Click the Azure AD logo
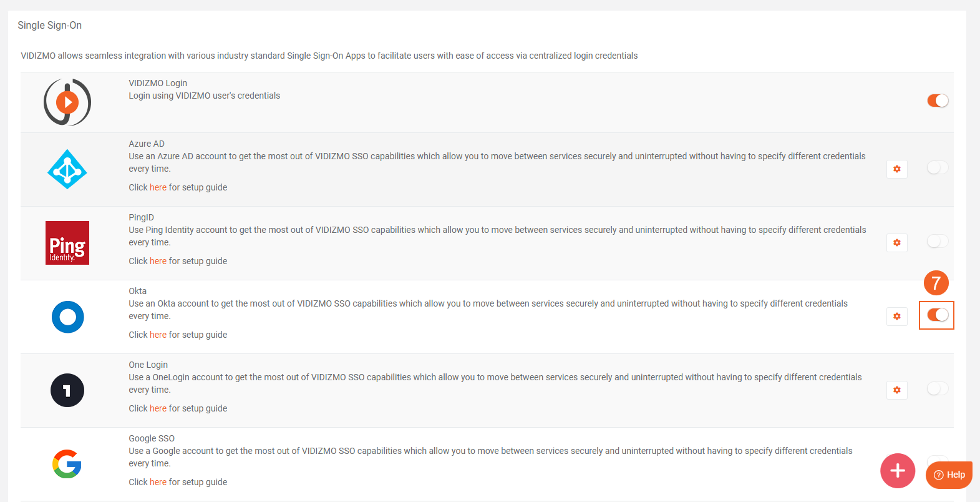 pos(67,169)
